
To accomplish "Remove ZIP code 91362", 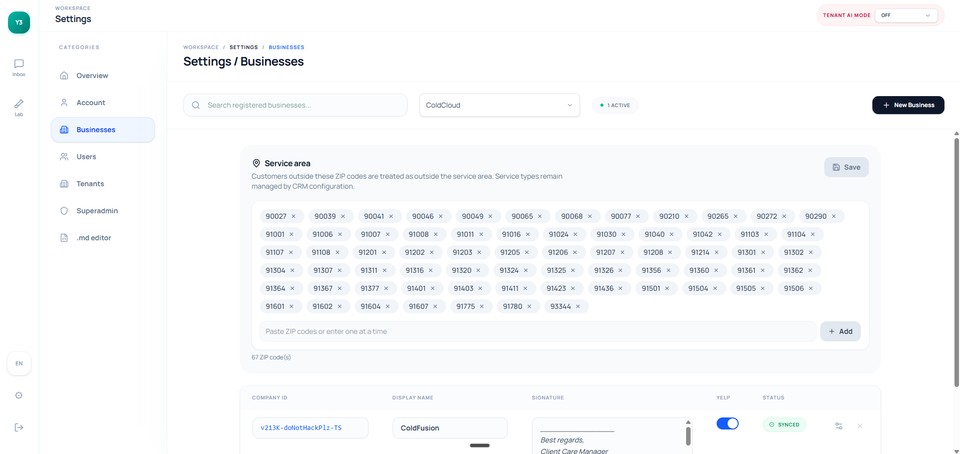I will [x=810, y=270].
